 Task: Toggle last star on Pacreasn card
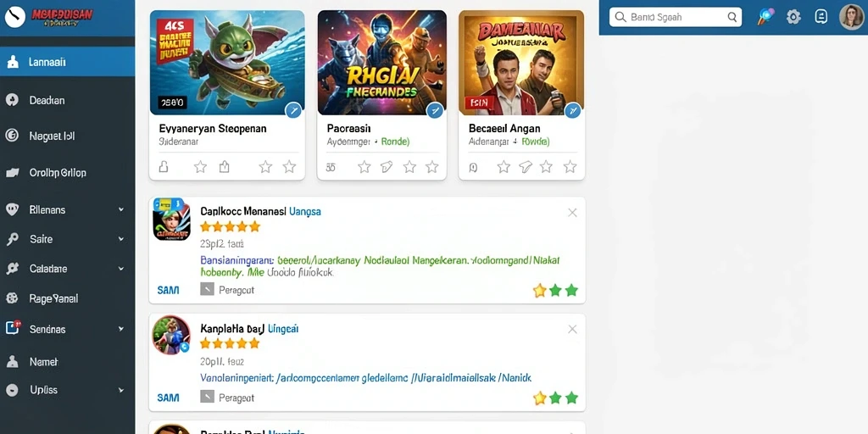click(432, 167)
